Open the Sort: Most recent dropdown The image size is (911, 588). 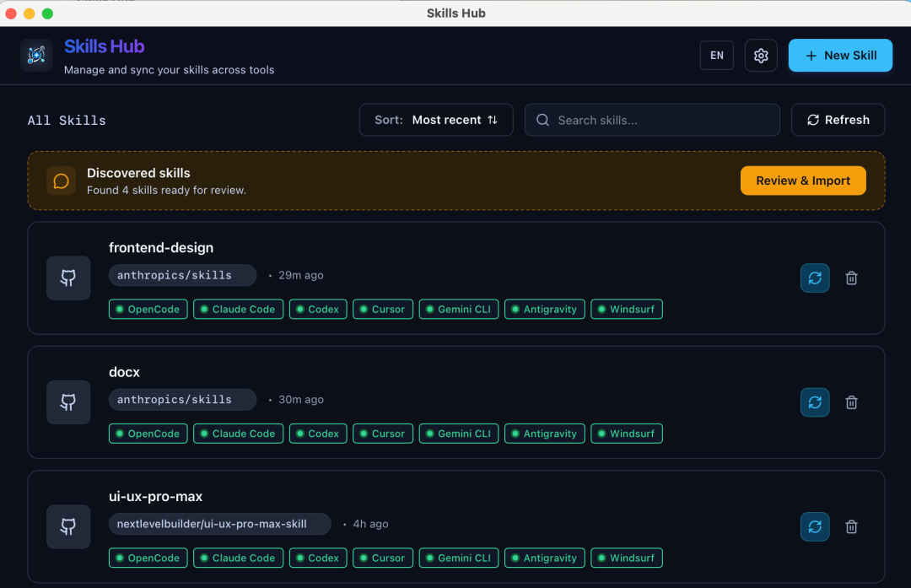[x=436, y=120]
